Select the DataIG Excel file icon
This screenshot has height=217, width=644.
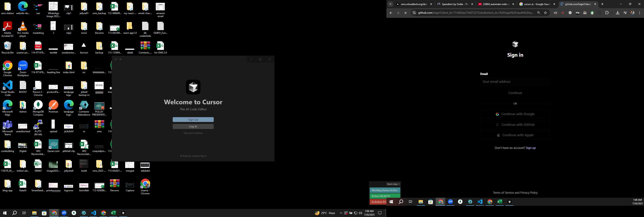pyautogui.click(x=23, y=185)
